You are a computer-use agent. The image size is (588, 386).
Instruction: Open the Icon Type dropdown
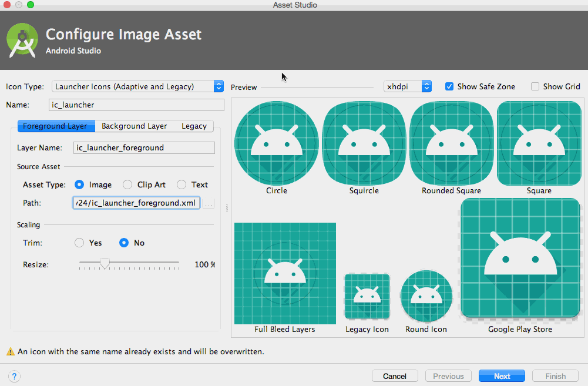138,86
